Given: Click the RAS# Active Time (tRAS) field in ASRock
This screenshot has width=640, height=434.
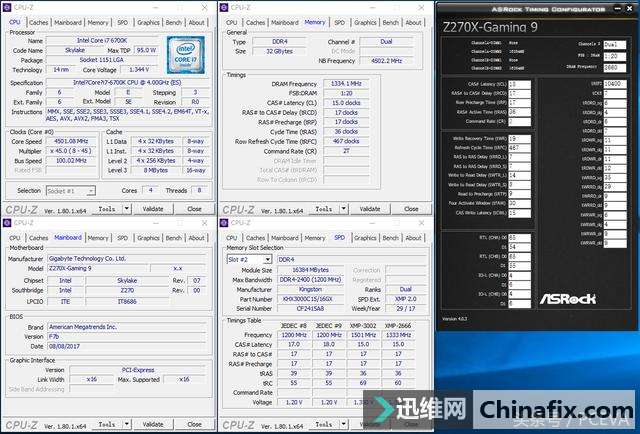Looking at the screenshot, I should click(x=519, y=112).
